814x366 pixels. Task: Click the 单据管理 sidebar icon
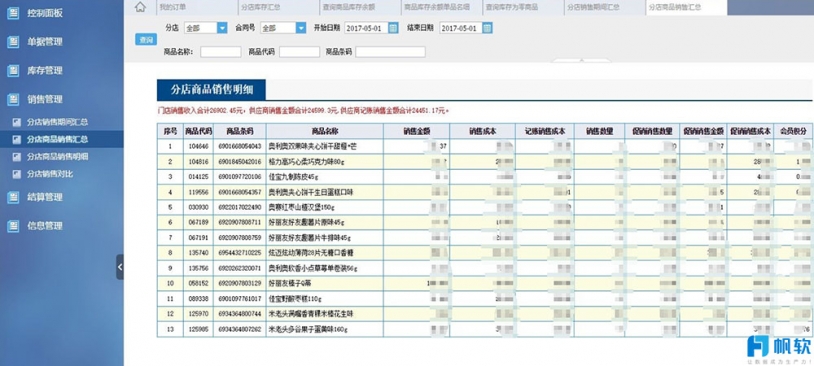click(x=13, y=42)
